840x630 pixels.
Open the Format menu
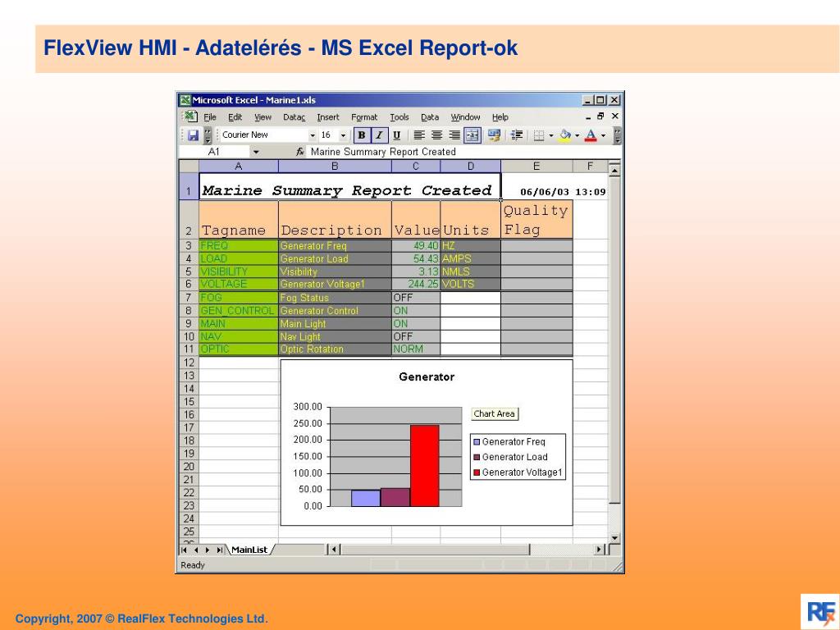click(x=364, y=116)
